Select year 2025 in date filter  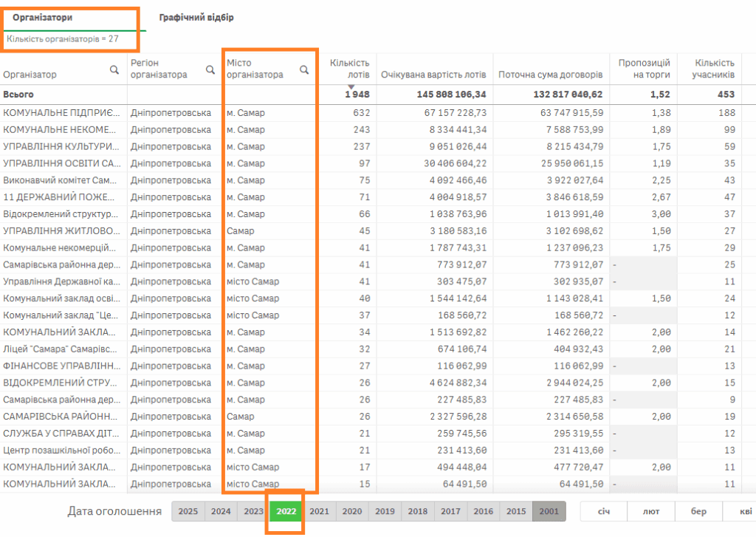(x=188, y=511)
